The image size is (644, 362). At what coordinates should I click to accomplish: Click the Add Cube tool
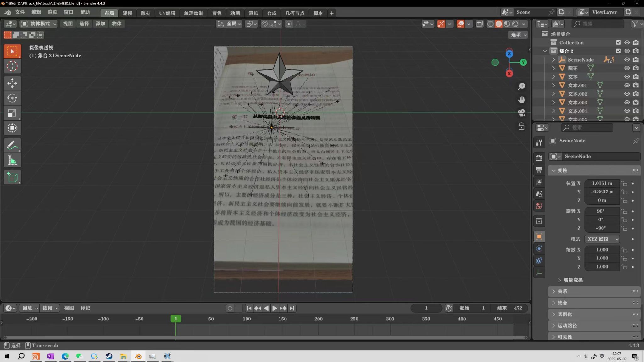click(x=12, y=178)
